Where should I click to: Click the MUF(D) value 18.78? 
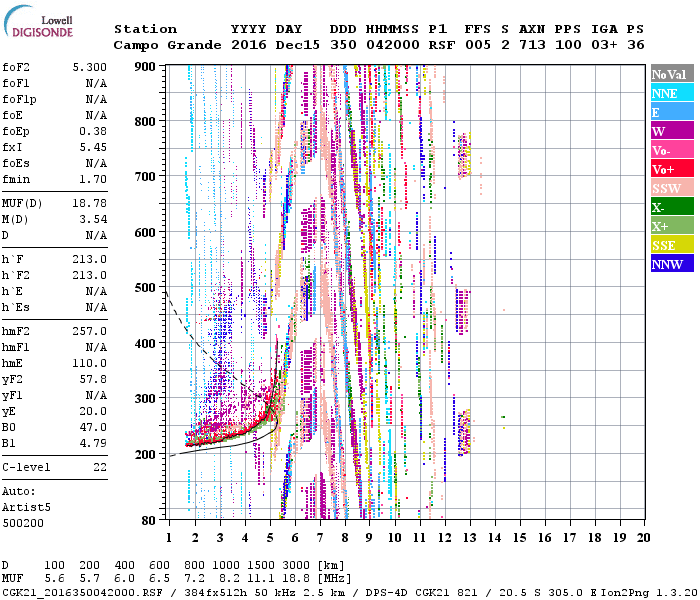pyautogui.click(x=90, y=203)
